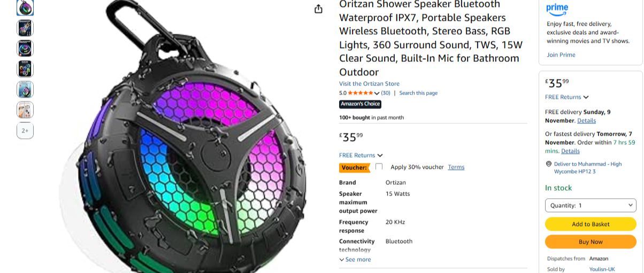Click the location pin delivery icon
644x273 pixels.
point(549,164)
